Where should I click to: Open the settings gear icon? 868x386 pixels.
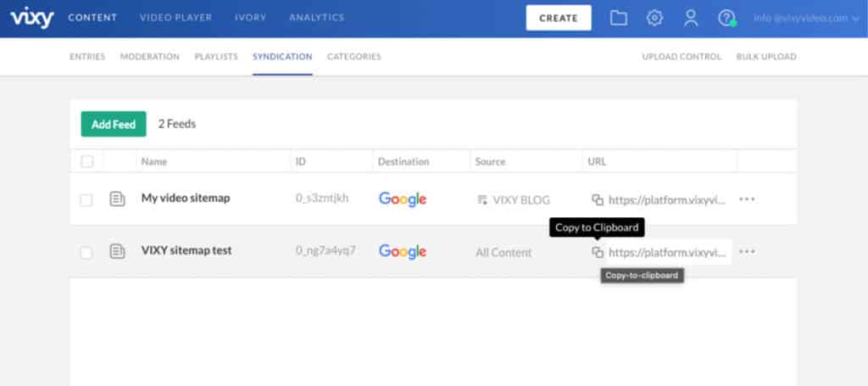(654, 18)
